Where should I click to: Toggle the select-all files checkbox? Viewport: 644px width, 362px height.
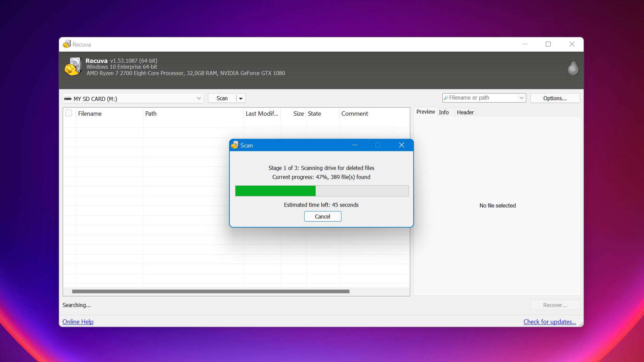pyautogui.click(x=69, y=113)
